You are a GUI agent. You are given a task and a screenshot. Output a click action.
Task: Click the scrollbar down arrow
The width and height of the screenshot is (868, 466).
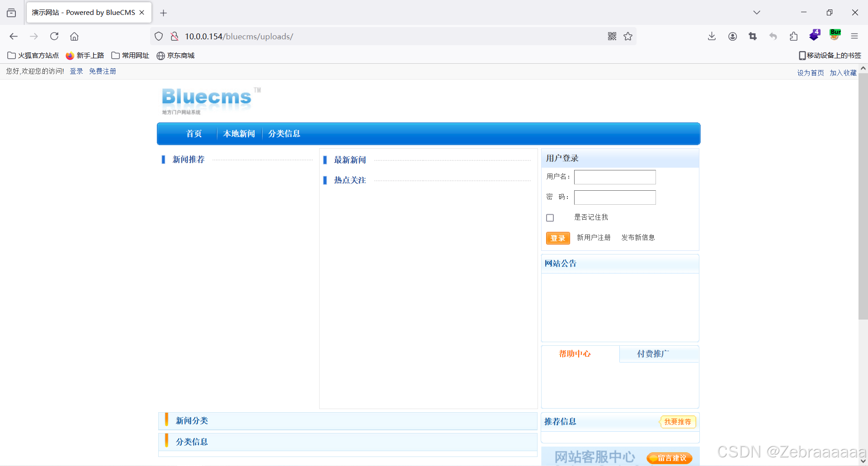(x=863, y=461)
